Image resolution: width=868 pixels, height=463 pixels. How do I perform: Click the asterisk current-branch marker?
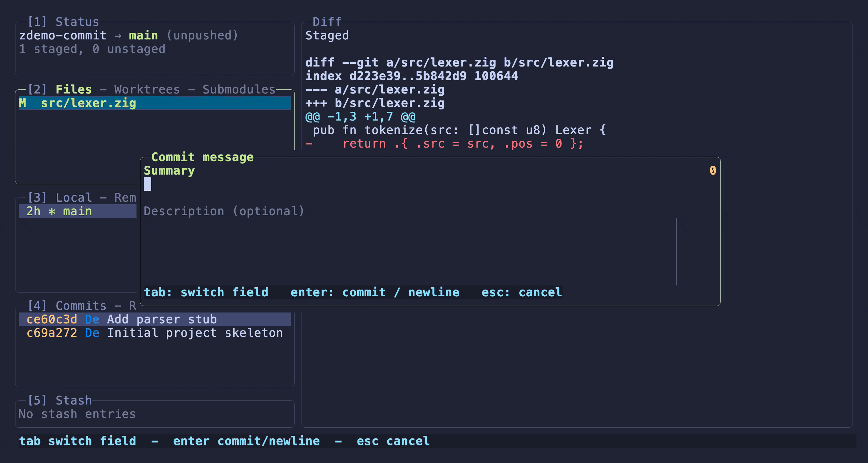(52, 211)
